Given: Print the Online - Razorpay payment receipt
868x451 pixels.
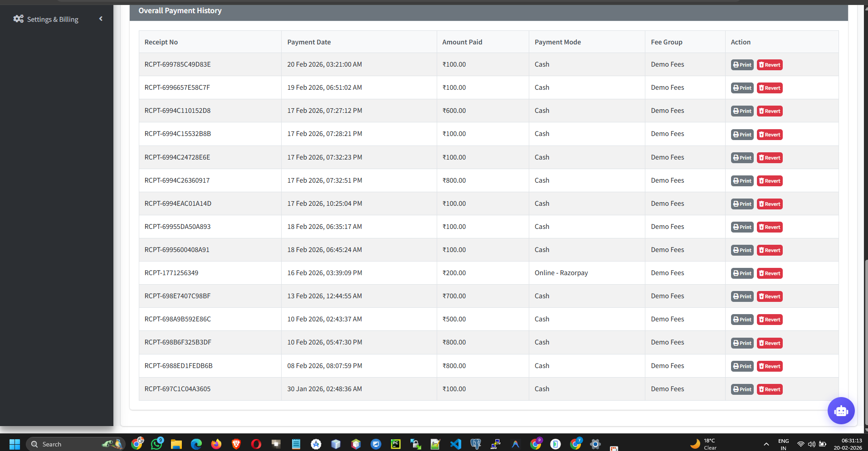Looking at the screenshot, I should 741,273.
